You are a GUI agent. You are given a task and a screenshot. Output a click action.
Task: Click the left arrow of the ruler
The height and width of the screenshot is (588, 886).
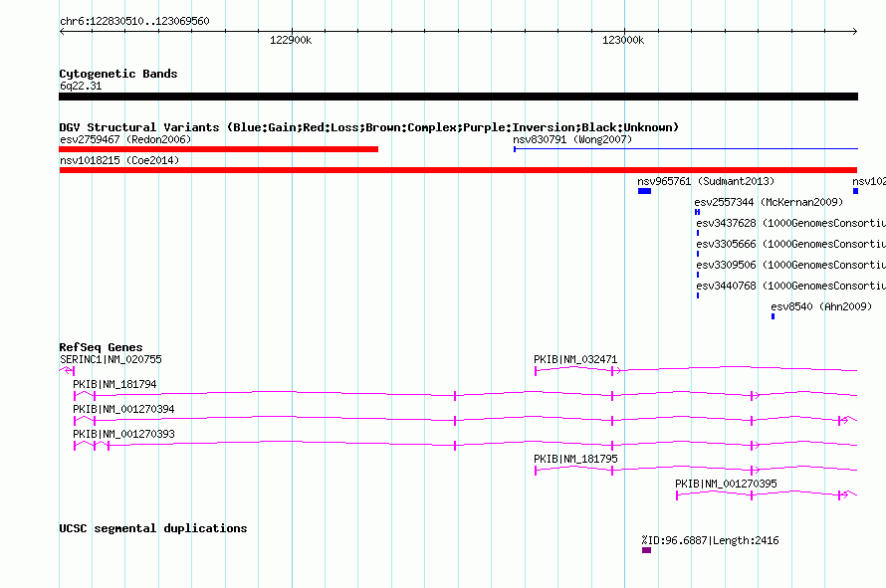pyautogui.click(x=62, y=31)
